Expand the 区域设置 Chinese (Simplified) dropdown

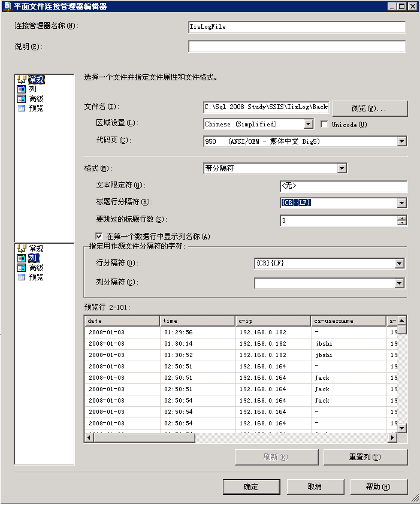coord(308,124)
